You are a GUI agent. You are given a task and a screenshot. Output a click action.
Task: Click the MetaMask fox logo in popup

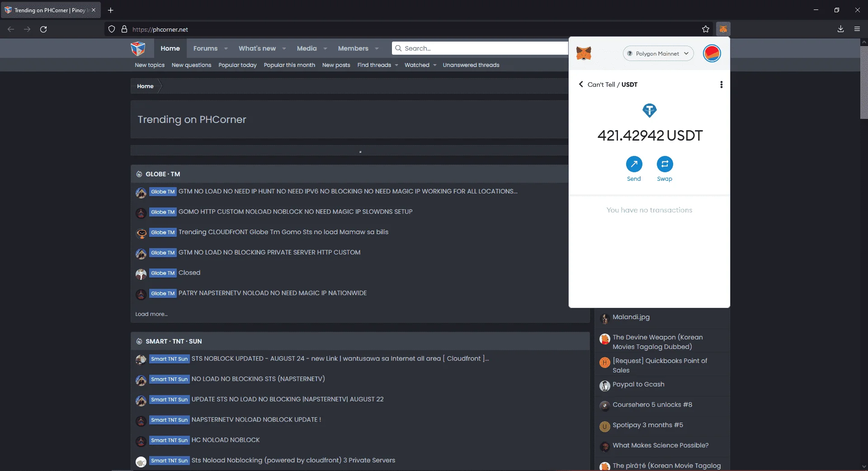click(584, 53)
